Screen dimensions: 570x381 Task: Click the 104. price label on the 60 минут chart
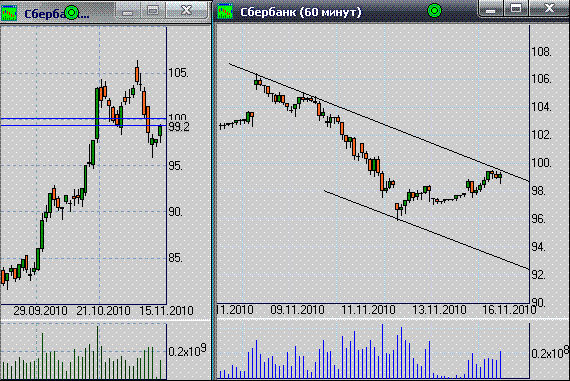[x=541, y=107]
